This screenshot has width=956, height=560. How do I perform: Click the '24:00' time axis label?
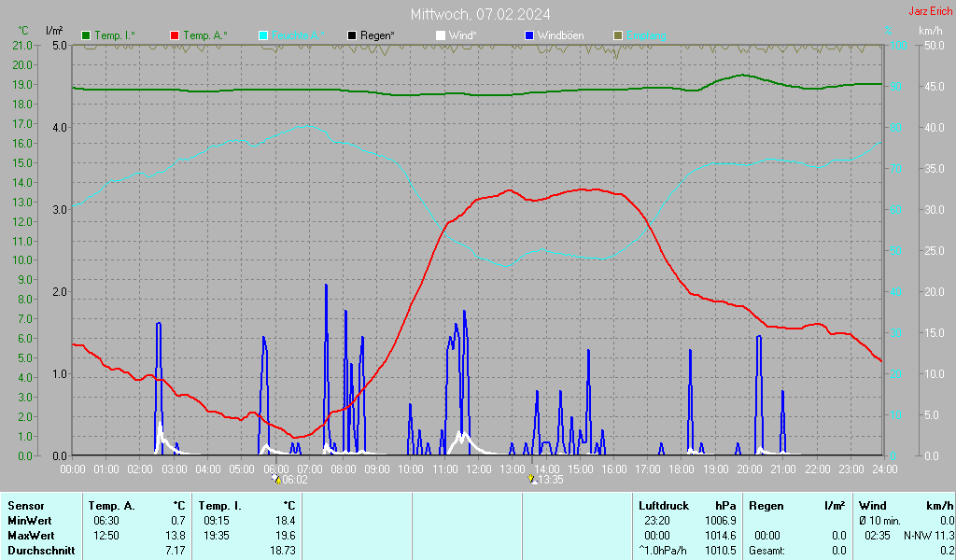(x=885, y=469)
